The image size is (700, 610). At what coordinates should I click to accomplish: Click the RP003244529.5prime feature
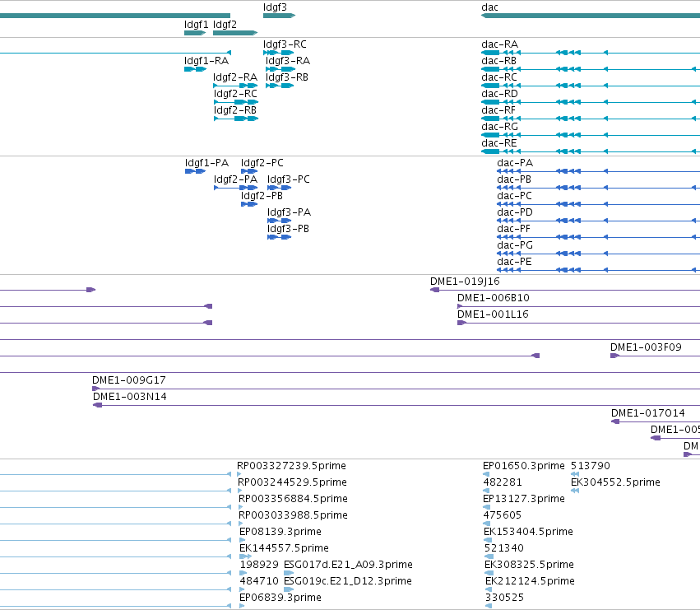click(x=240, y=491)
